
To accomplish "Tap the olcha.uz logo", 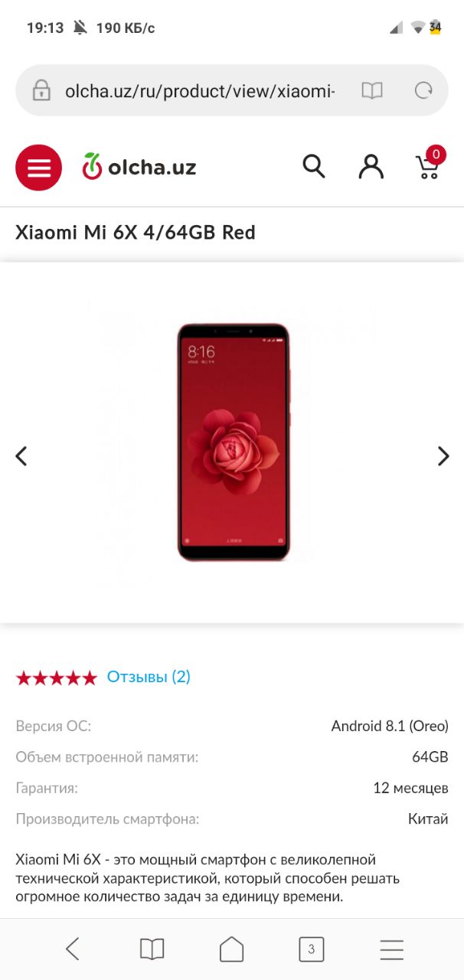I will 139,166.
